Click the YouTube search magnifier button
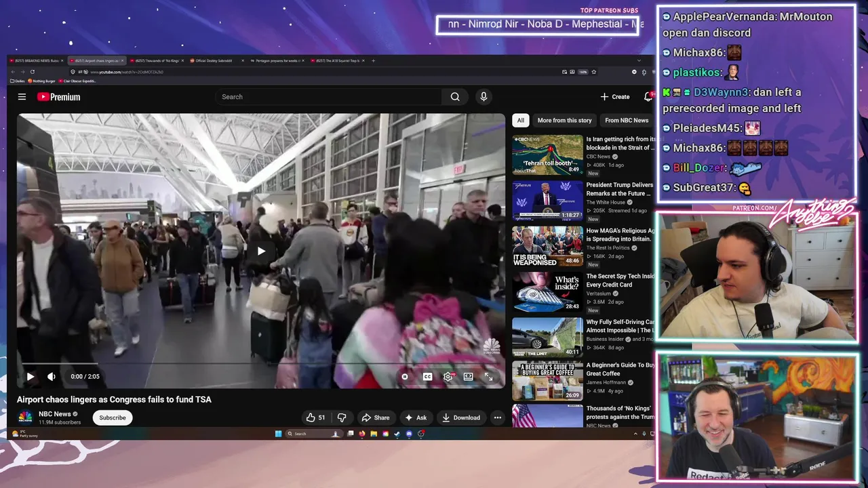 point(455,97)
